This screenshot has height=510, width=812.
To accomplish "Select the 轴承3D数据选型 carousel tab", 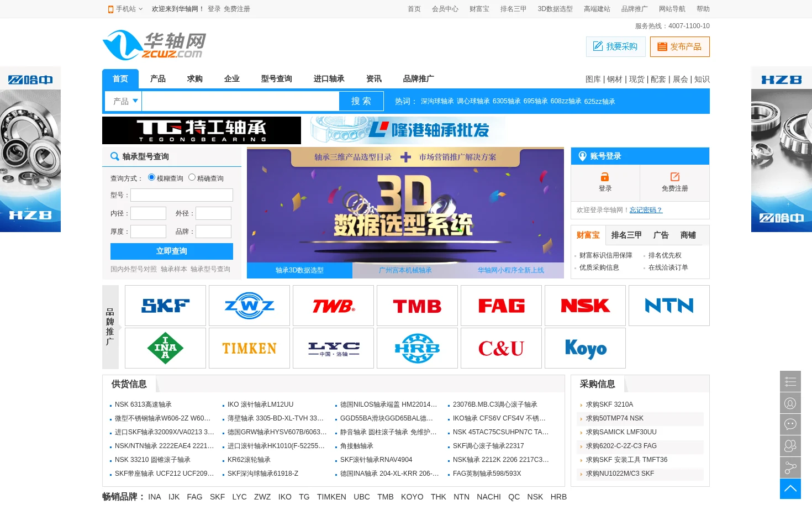I will 299,270.
